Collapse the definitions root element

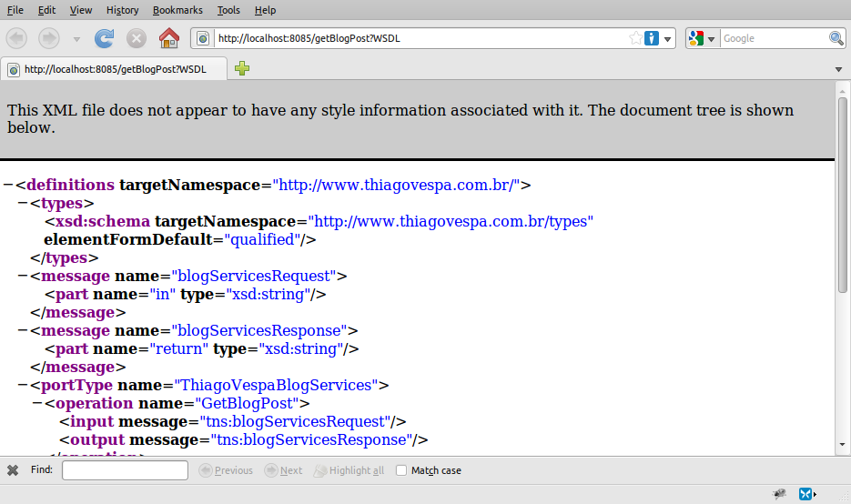8,185
